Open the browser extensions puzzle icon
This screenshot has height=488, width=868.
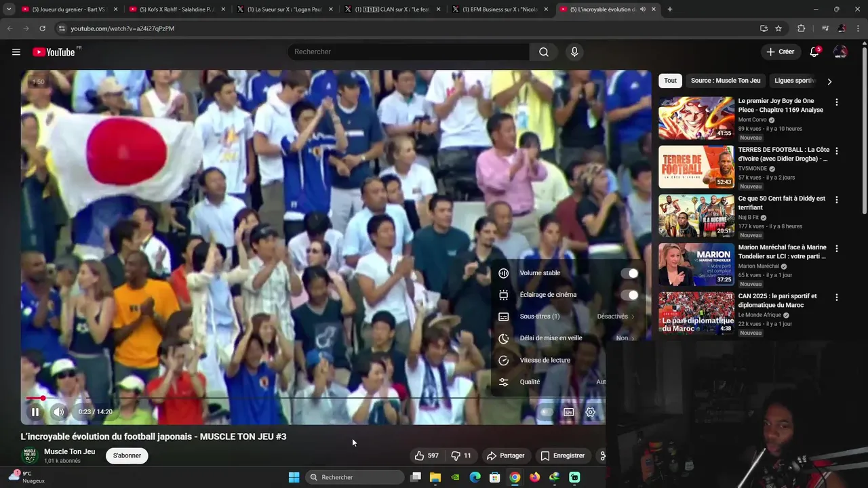click(802, 28)
